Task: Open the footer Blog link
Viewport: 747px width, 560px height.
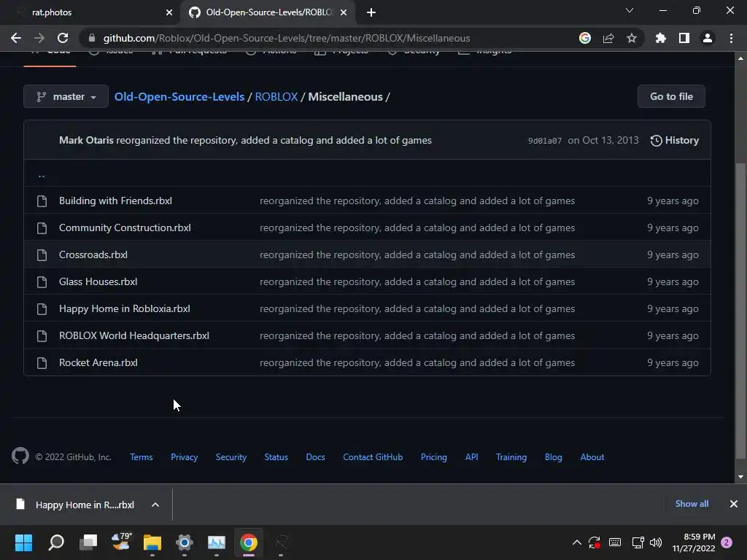Action: tap(553, 457)
